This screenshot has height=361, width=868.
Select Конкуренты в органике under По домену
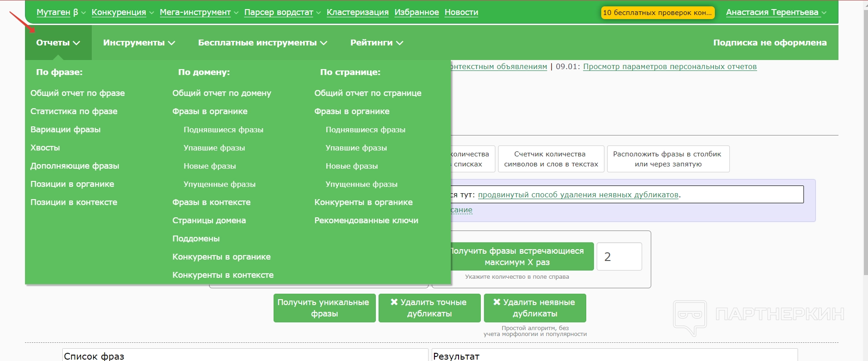[x=221, y=257]
